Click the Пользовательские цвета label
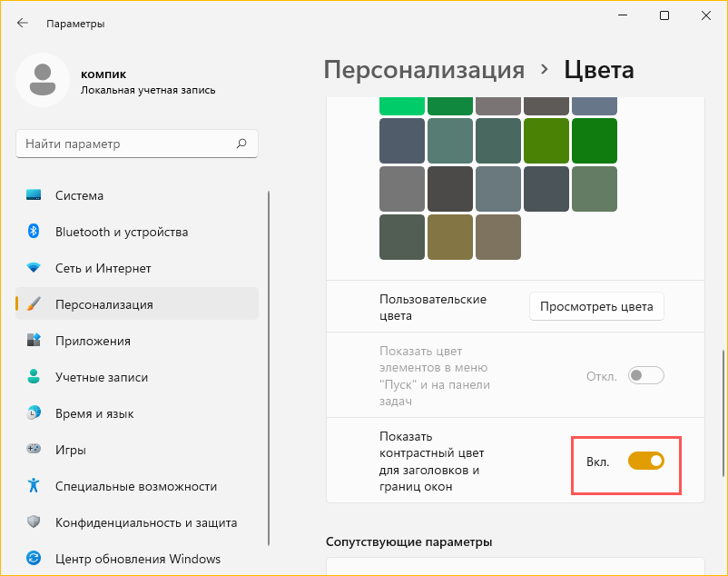The width and height of the screenshot is (728, 576). coord(433,307)
